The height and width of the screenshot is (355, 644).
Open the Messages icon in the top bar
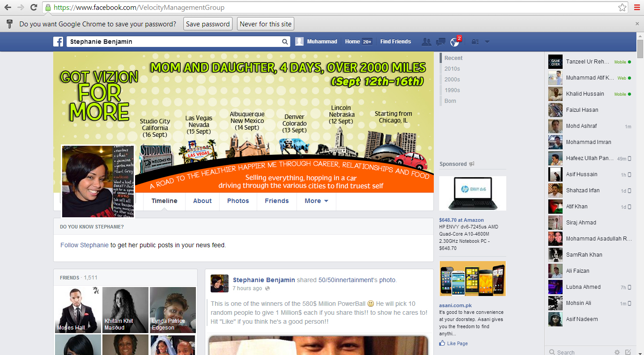click(440, 42)
